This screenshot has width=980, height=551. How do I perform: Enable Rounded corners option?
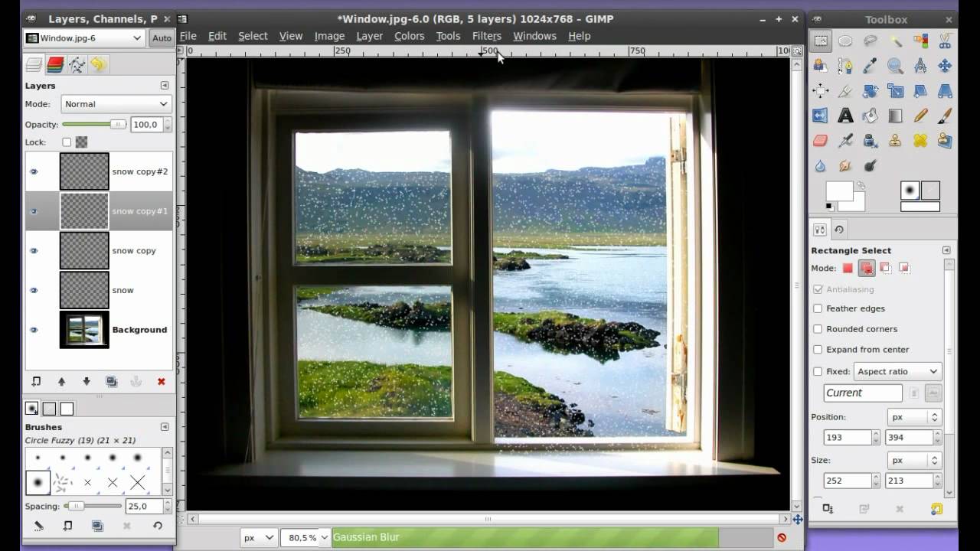click(x=818, y=329)
